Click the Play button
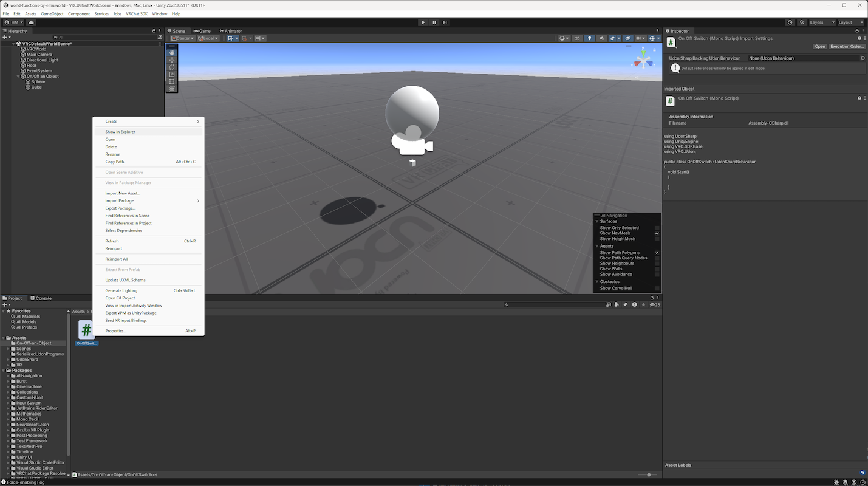 pos(423,22)
